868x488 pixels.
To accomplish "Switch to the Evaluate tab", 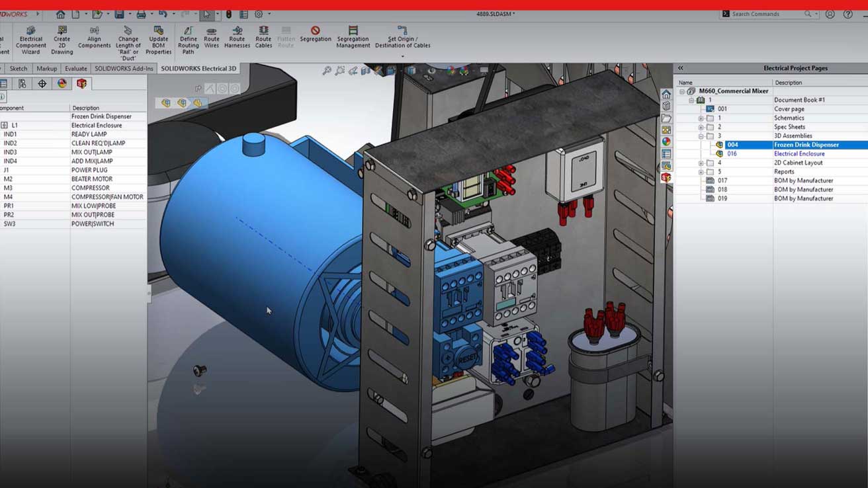I will click(76, 69).
